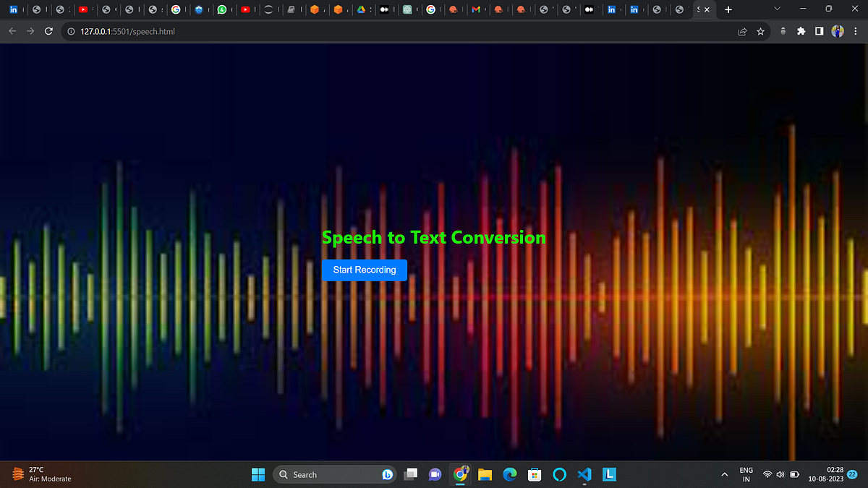Open the share icon in the address bar
868x488 pixels.
click(742, 31)
